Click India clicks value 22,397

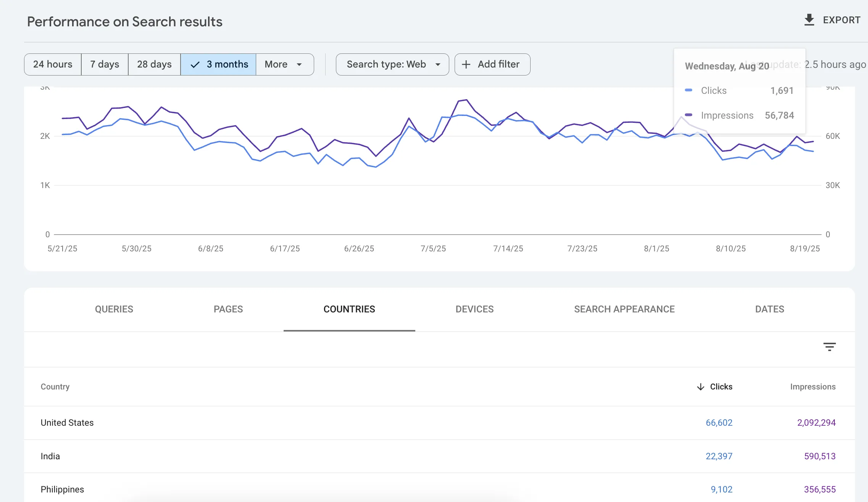[719, 456]
